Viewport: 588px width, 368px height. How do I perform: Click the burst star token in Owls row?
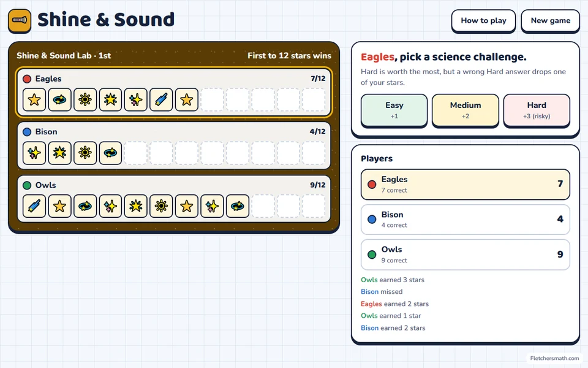tap(136, 206)
